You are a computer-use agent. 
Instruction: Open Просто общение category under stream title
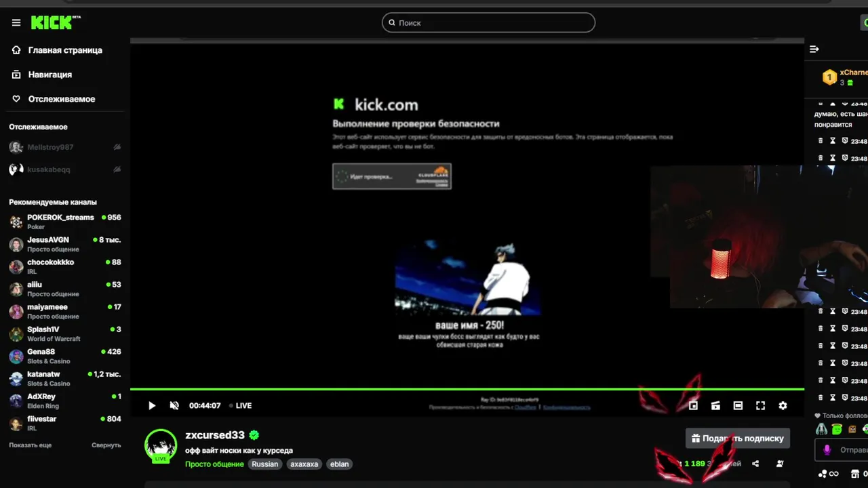[x=214, y=464]
